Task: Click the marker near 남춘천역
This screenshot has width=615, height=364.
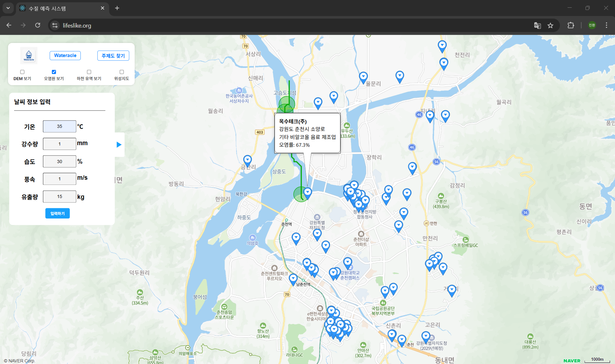Action: (x=293, y=280)
